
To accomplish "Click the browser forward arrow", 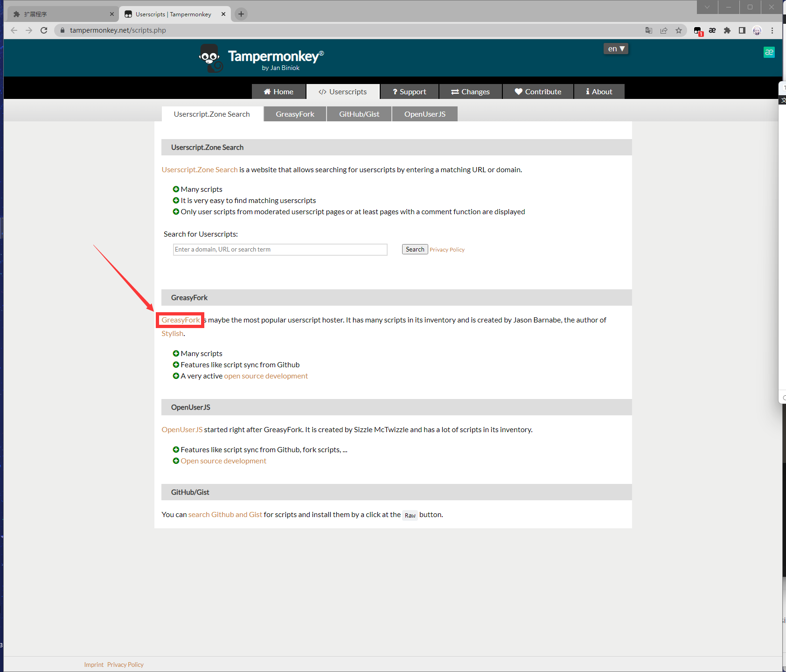I will tap(29, 30).
